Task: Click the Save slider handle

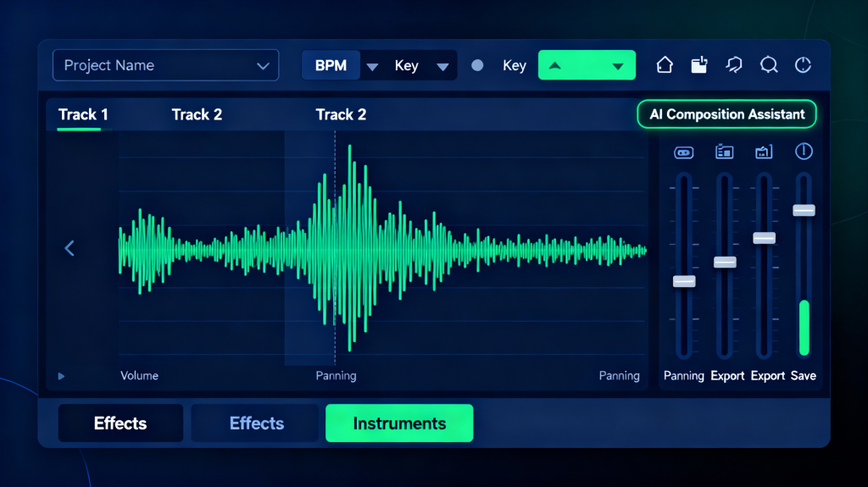Action: pyautogui.click(x=804, y=210)
